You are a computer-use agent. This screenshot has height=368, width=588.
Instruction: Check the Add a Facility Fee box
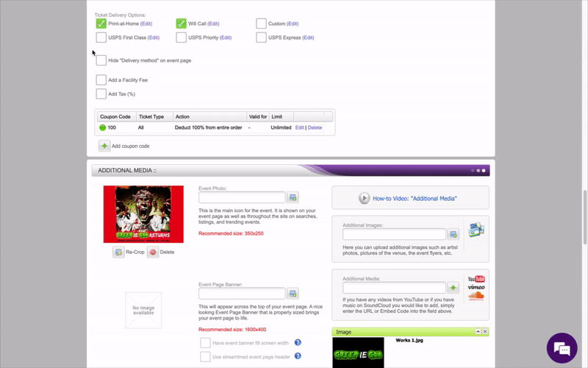[101, 79]
